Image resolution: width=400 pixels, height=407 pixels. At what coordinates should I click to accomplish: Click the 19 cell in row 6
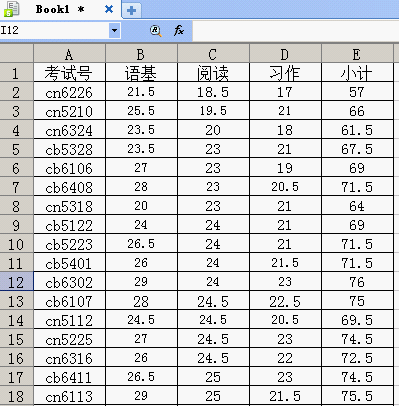point(285,167)
